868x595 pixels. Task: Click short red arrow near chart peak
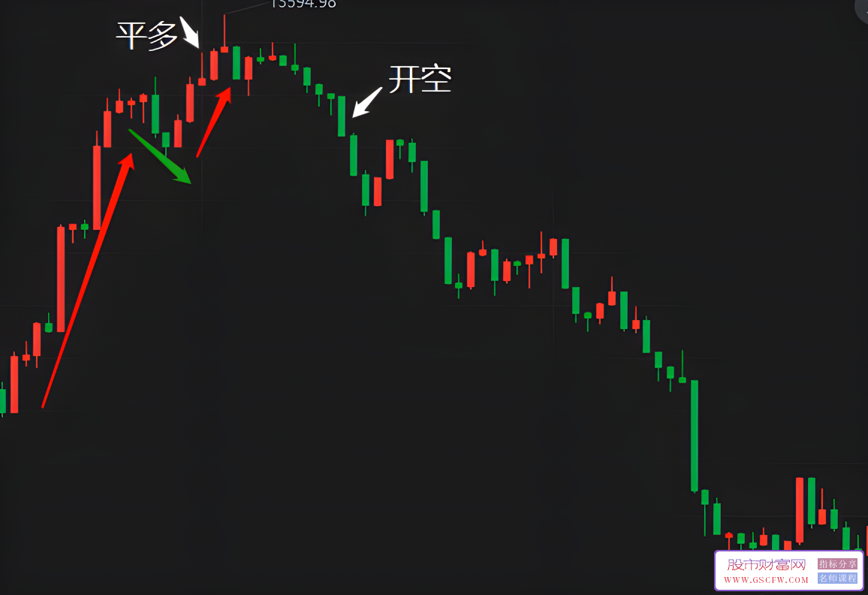point(214,122)
